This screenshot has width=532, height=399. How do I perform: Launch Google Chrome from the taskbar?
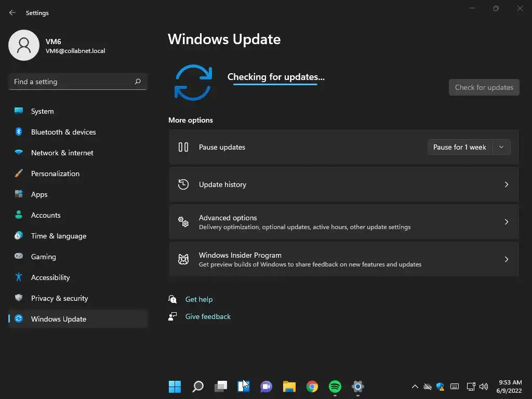coord(312,387)
